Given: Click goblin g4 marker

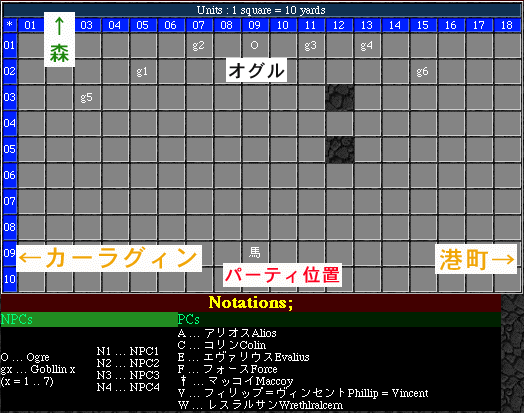Looking at the screenshot, I should (x=367, y=45).
